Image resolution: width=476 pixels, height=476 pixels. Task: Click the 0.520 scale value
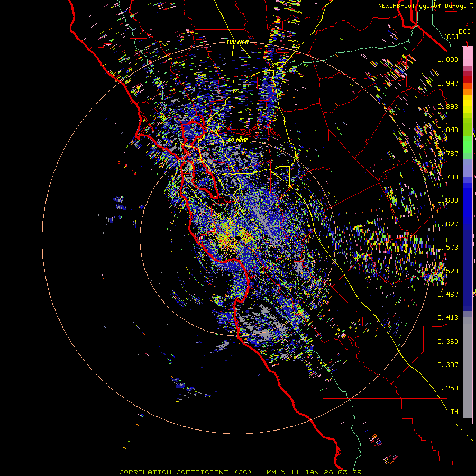[x=448, y=271]
